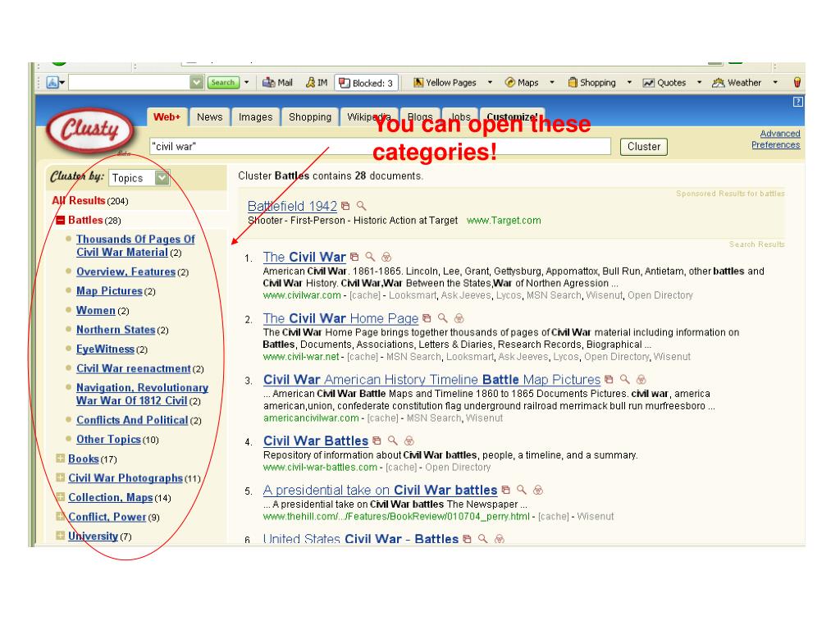Click the "civil war" query input field
This screenshot has width=840, height=630.
pyautogui.click(x=380, y=146)
